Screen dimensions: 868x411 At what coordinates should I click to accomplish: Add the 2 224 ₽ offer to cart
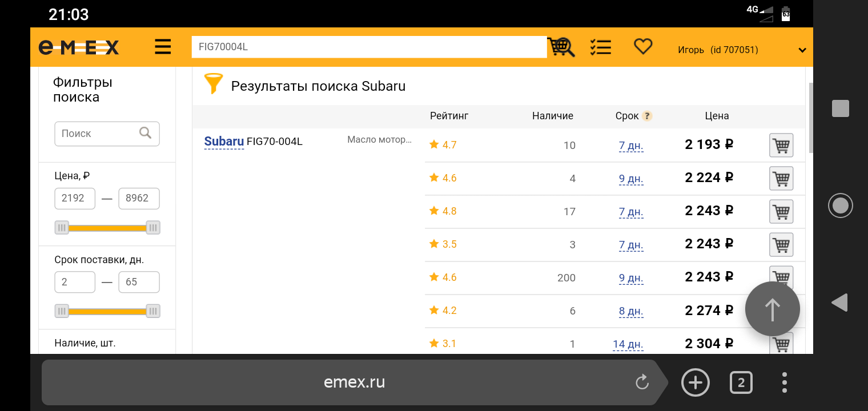pyautogui.click(x=781, y=179)
